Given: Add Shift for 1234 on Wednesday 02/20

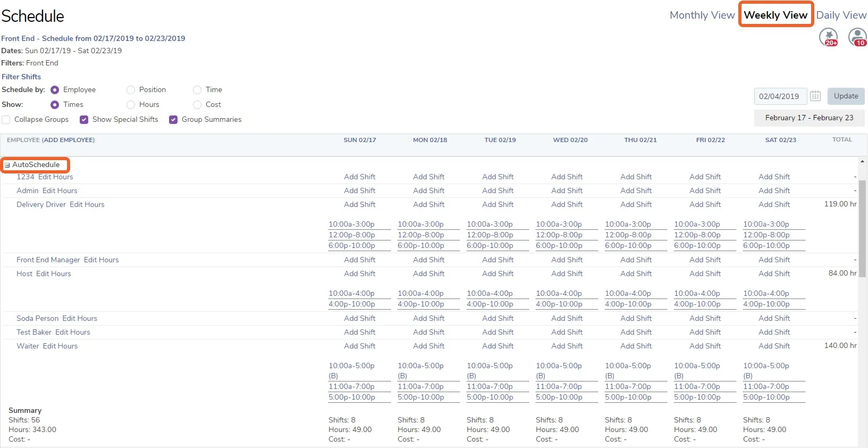Looking at the screenshot, I should point(567,177).
